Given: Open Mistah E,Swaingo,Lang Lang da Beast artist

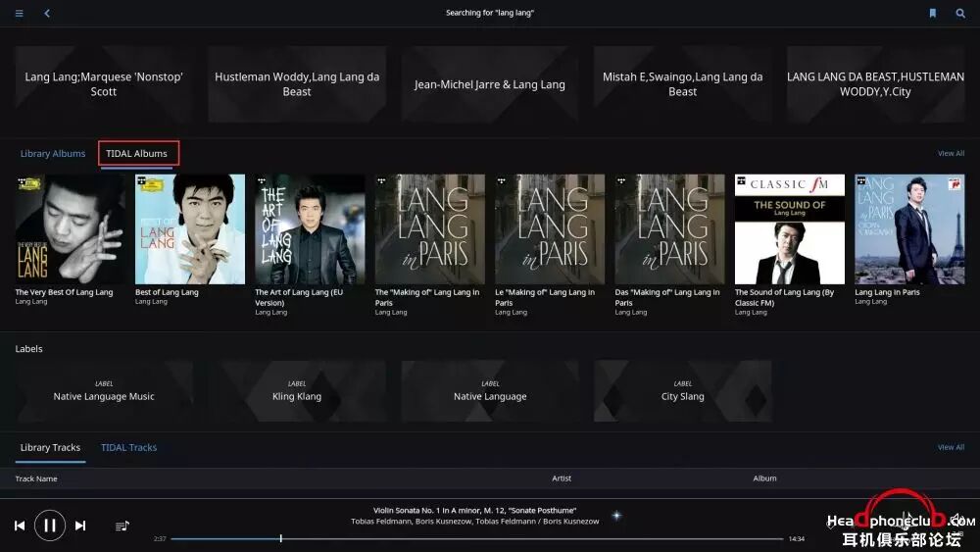Looking at the screenshot, I should click(x=682, y=83).
